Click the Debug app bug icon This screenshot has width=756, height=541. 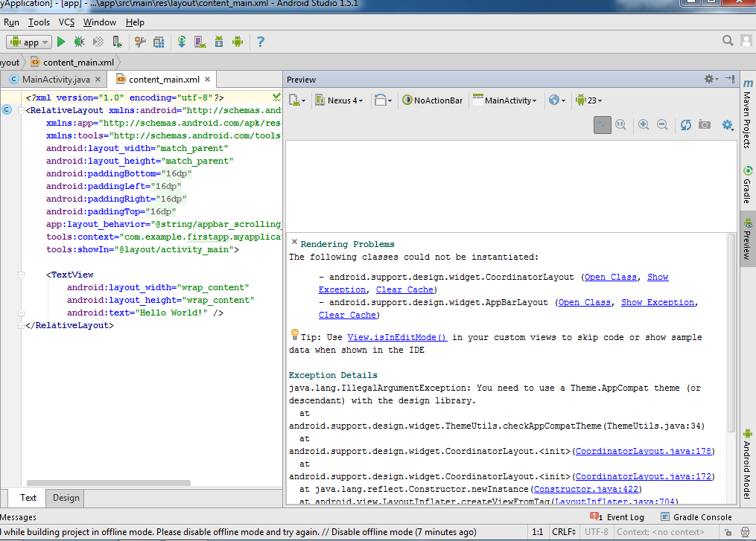point(79,42)
